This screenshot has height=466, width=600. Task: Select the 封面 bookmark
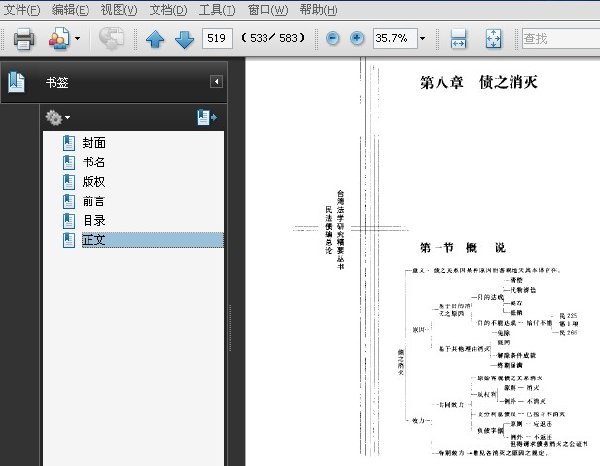pyautogui.click(x=94, y=143)
